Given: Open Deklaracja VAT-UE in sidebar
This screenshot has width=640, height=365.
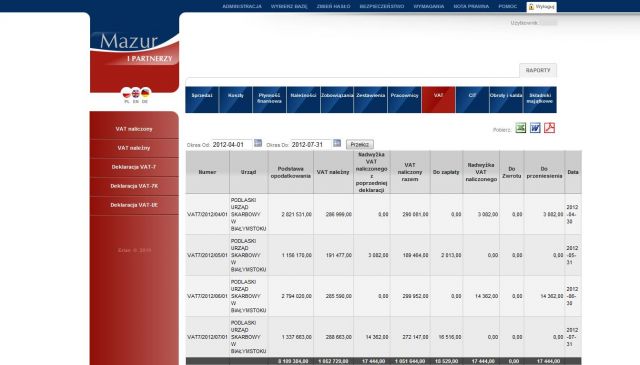Looking at the screenshot, I should tap(134, 205).
